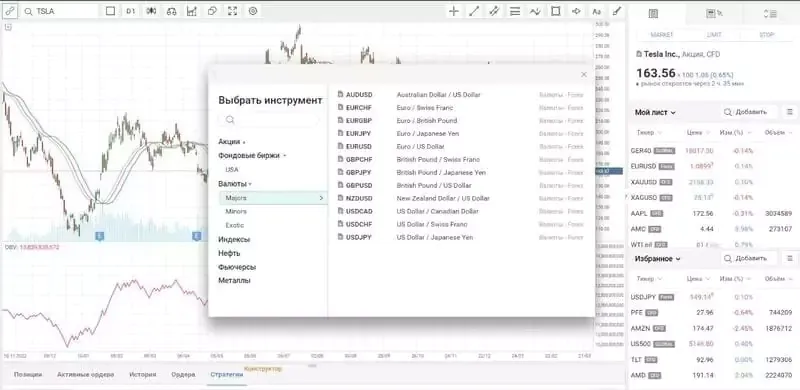Click the compare instruments scales icon
The width and height of the screenshot is (800, 390).
point(171,11)
